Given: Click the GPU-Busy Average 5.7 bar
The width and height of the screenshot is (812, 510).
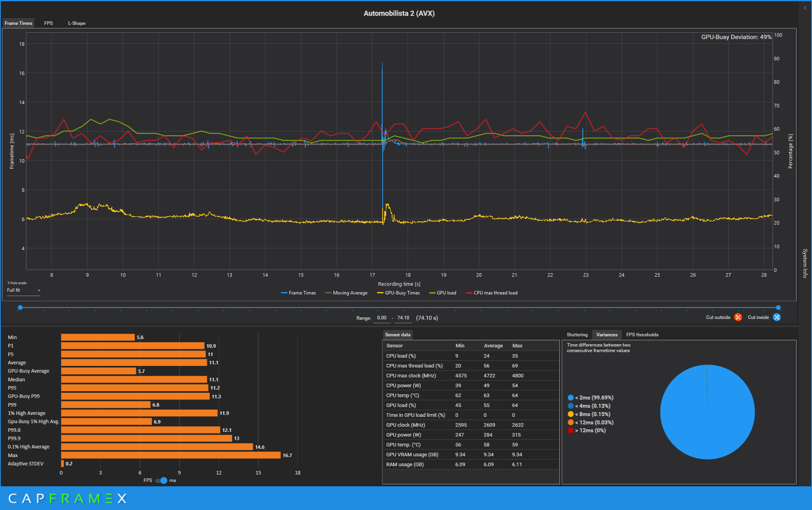Looking at the screenshot, I should tap(99, 371).
